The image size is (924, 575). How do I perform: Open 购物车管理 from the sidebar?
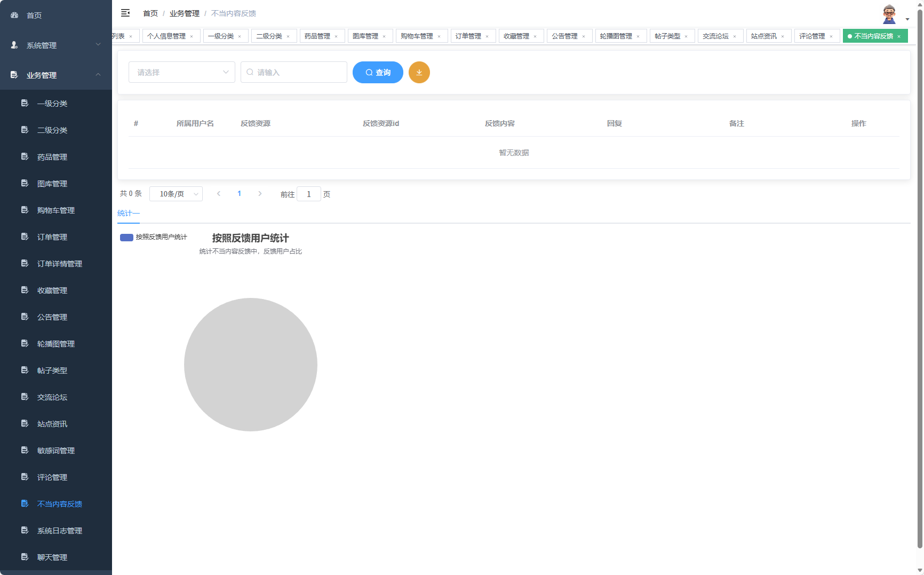click(55, 210)
